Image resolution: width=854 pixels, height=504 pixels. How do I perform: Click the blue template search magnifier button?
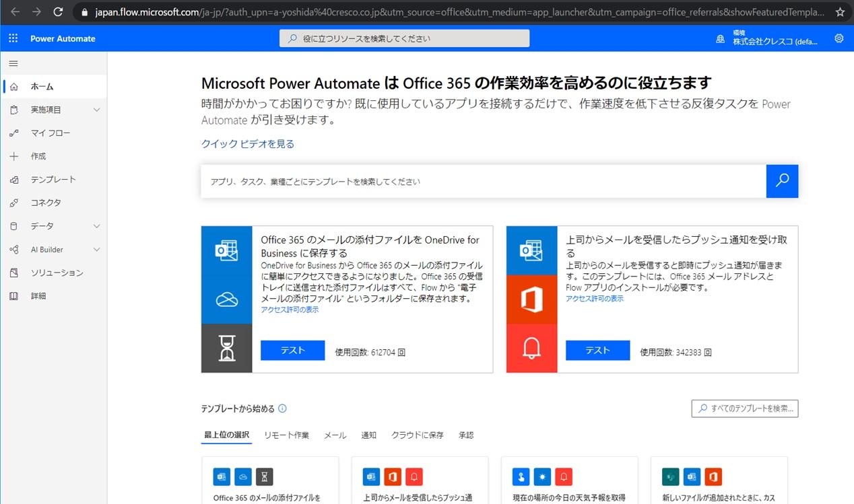(782, 181)
